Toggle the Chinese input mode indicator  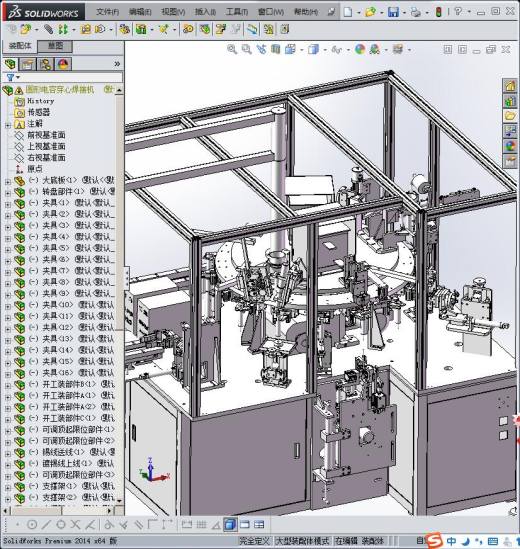click(x=451, y=541)
